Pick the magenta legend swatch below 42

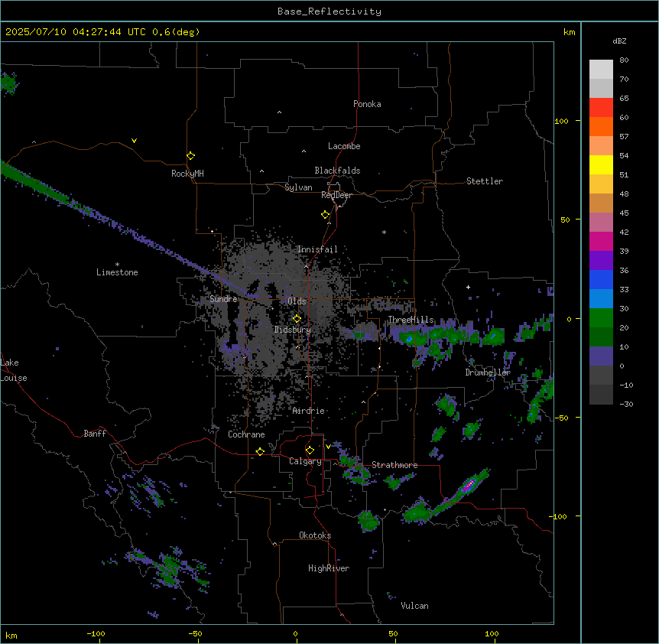click(x=601, y=241)
